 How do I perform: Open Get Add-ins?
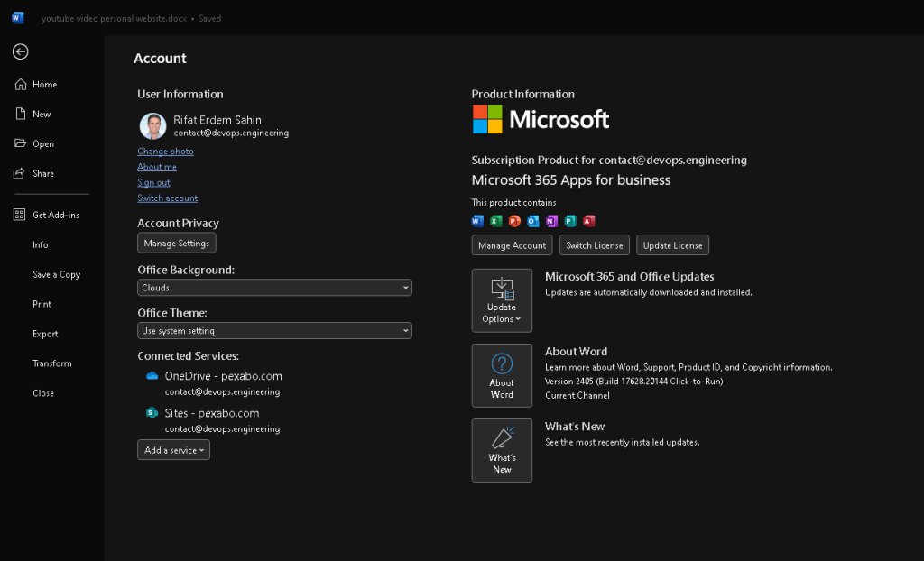pos(47,215)
